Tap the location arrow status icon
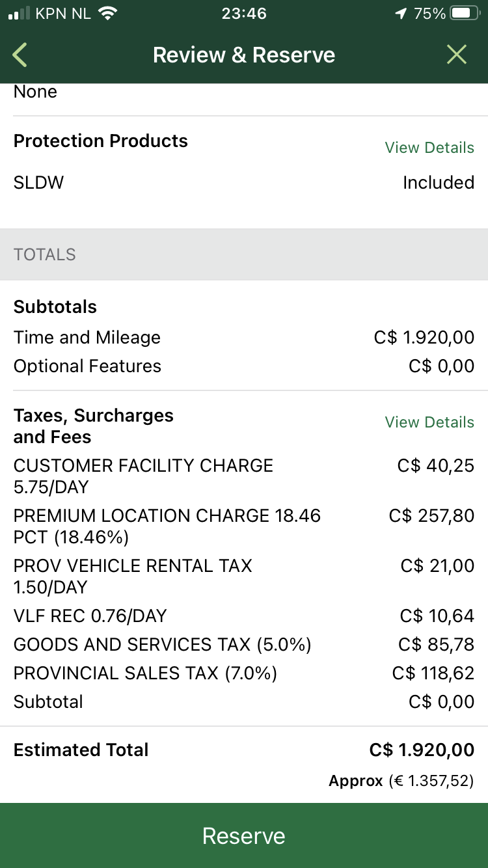The width and height of the screenshot is (488, 868). [401, 14]
